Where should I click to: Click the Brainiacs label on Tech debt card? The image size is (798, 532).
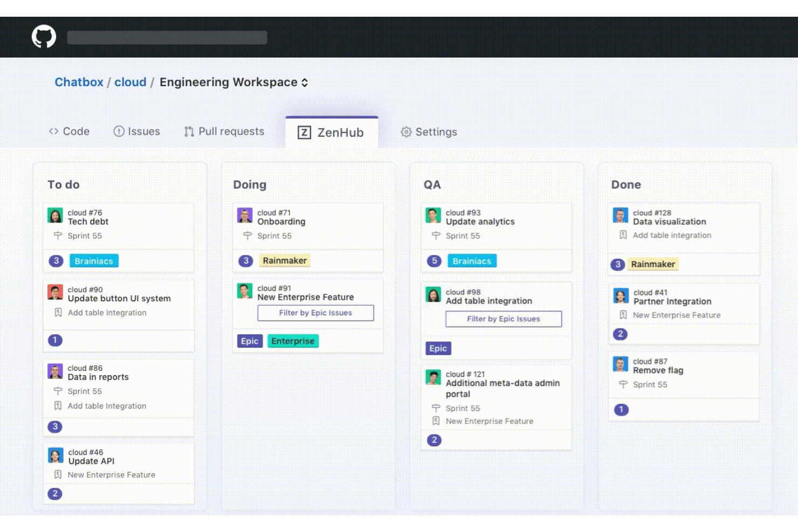[94, 261]
